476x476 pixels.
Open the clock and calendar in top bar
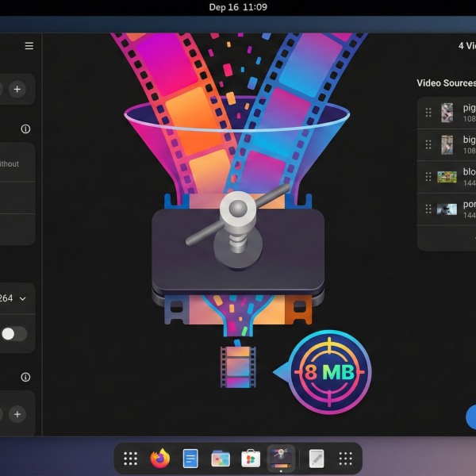point(238,7)
